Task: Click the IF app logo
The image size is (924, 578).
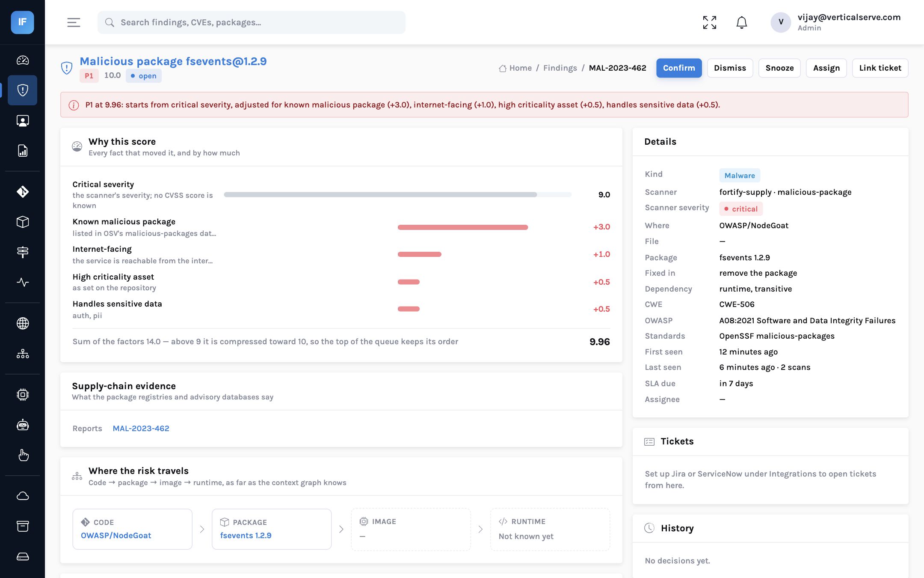Action: (22, 22)
